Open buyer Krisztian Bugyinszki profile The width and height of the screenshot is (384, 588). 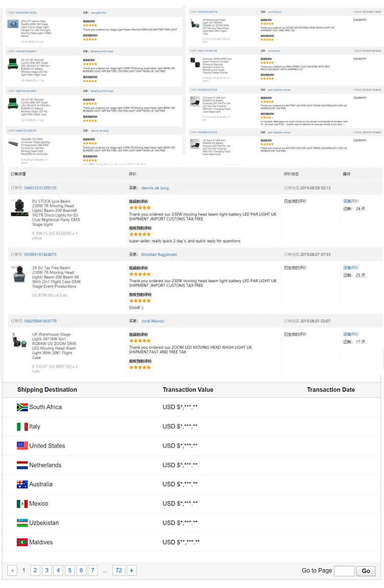159,255
